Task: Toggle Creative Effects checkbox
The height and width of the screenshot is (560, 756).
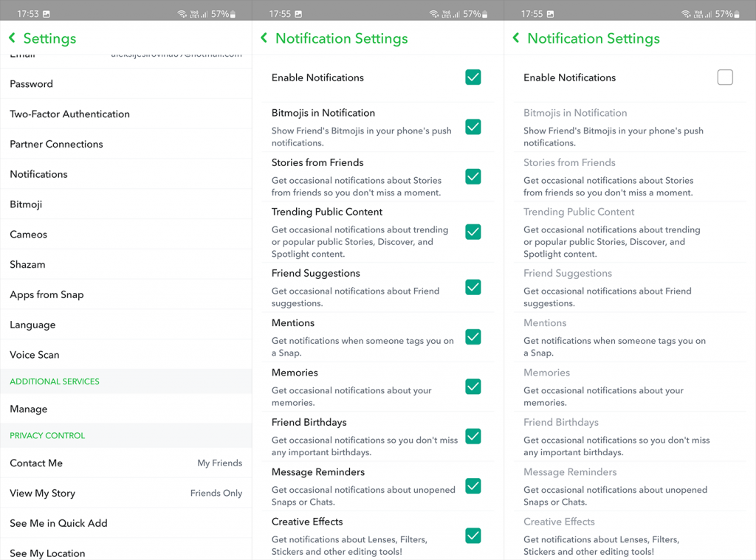Action: (473, 536)
